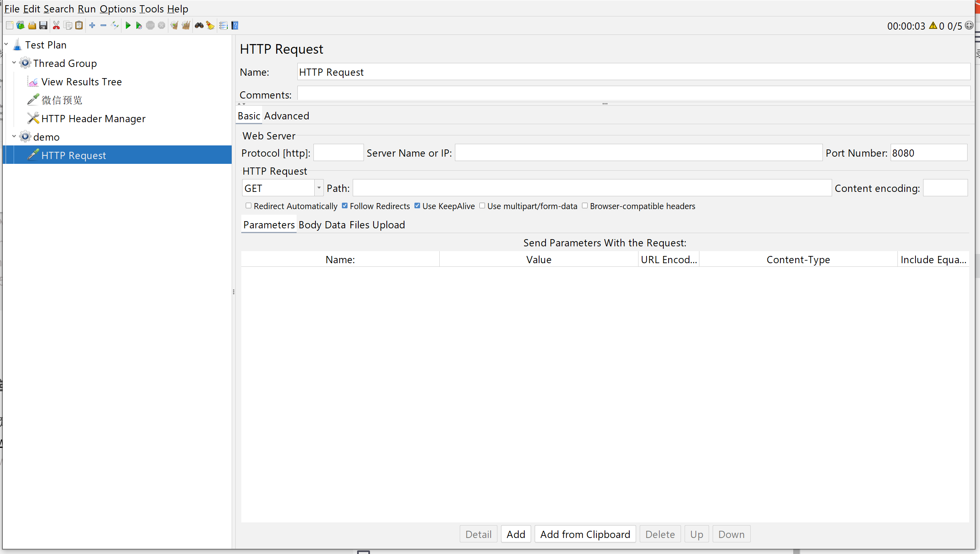Select the HTTP Header Manager node

tap(93, 118)
